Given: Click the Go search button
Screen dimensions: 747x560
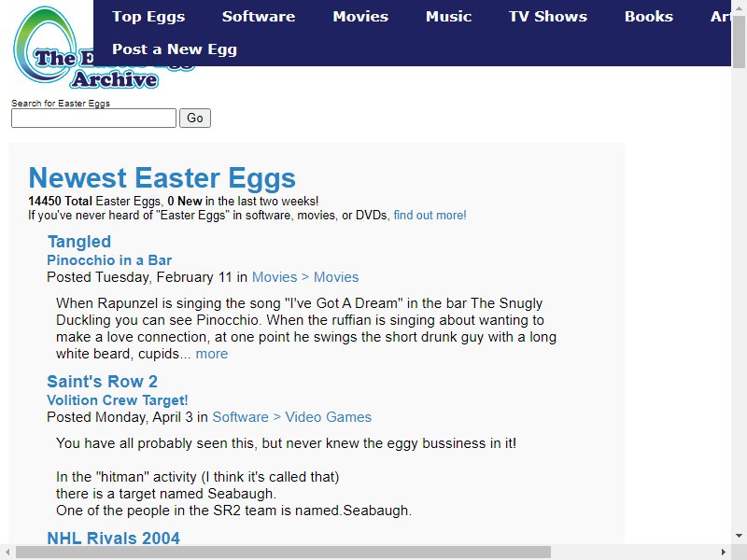Looking at the screenshot, I should click(x=195, y=119).
